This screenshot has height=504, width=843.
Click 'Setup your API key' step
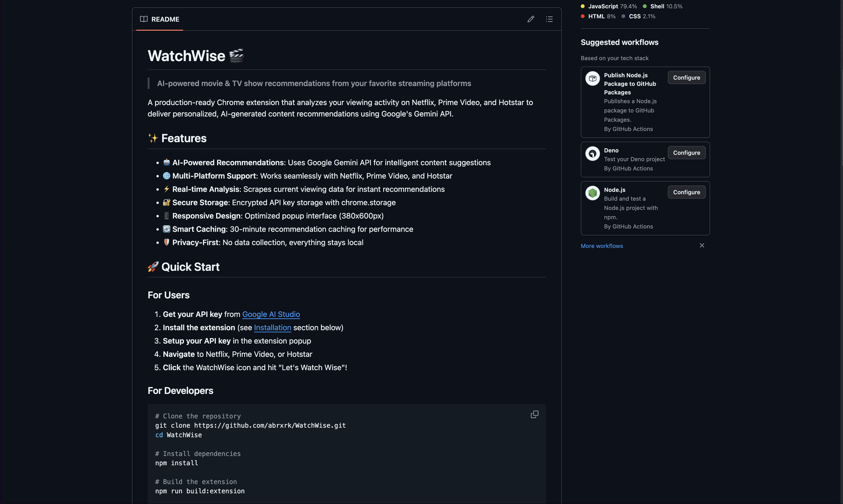coord(237,341)
